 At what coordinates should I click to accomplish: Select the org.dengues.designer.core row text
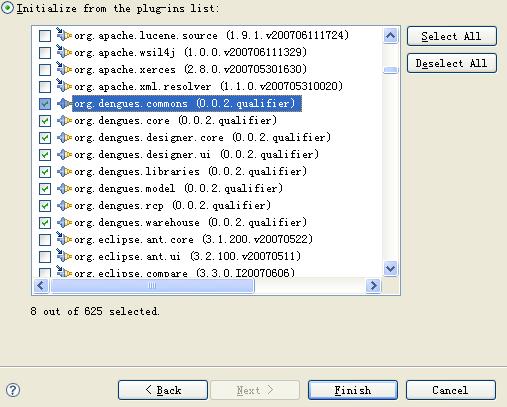(x=202, y=137)
